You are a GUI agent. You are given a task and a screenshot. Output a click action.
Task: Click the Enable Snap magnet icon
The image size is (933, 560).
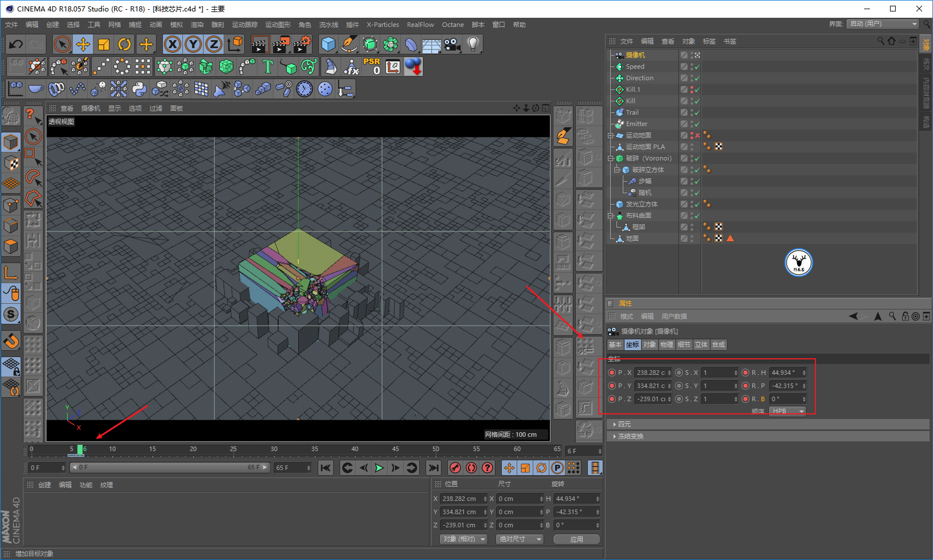coord(11,340)
